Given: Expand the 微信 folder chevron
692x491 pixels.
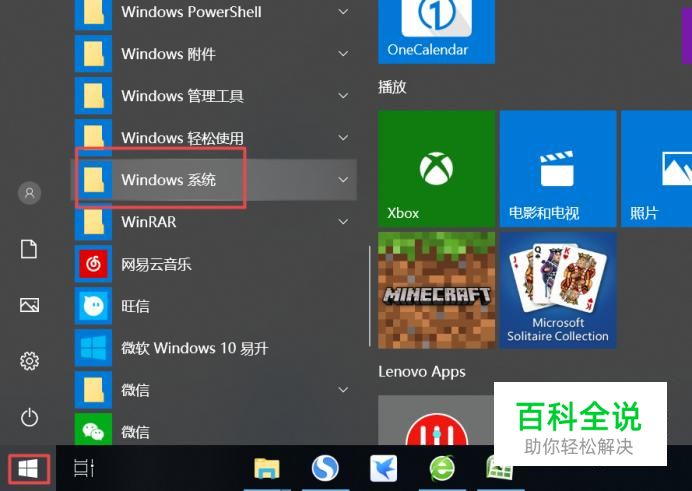Looking at the screenshot, I should (x=343, y=390).
